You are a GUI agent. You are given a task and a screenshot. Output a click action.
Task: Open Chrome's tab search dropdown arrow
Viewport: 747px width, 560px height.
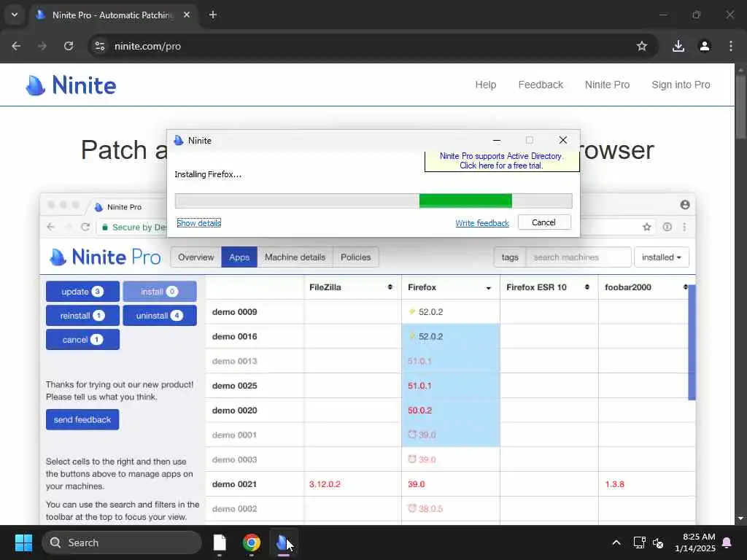tap(15, 15)
